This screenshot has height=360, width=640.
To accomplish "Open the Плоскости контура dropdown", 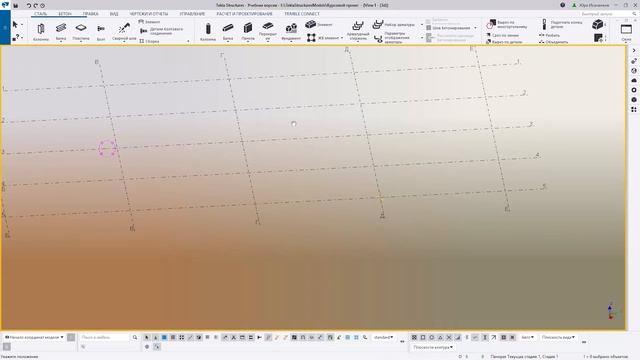I will tap(433, 347).
